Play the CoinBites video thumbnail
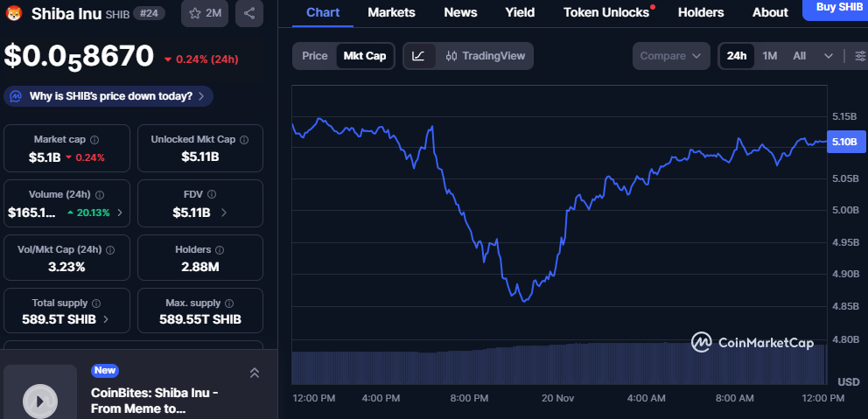The height and width of the screenshot is (419, 868). point(39,400)
